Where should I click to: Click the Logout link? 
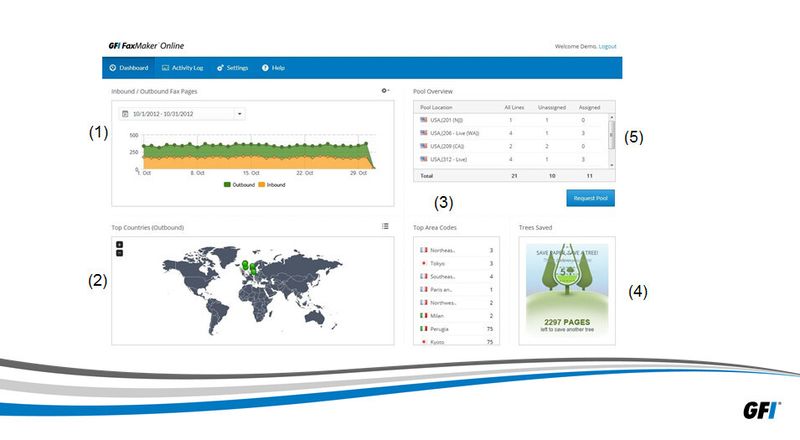point(607,46)
